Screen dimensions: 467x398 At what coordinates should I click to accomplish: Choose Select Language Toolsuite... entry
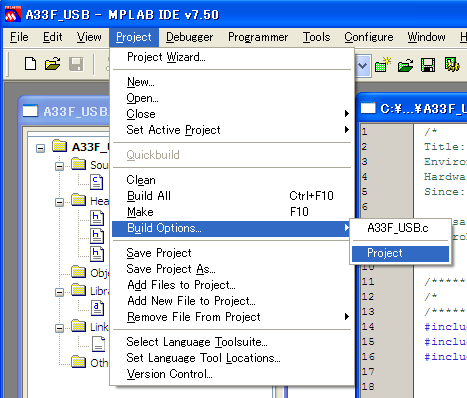[232, 342]
